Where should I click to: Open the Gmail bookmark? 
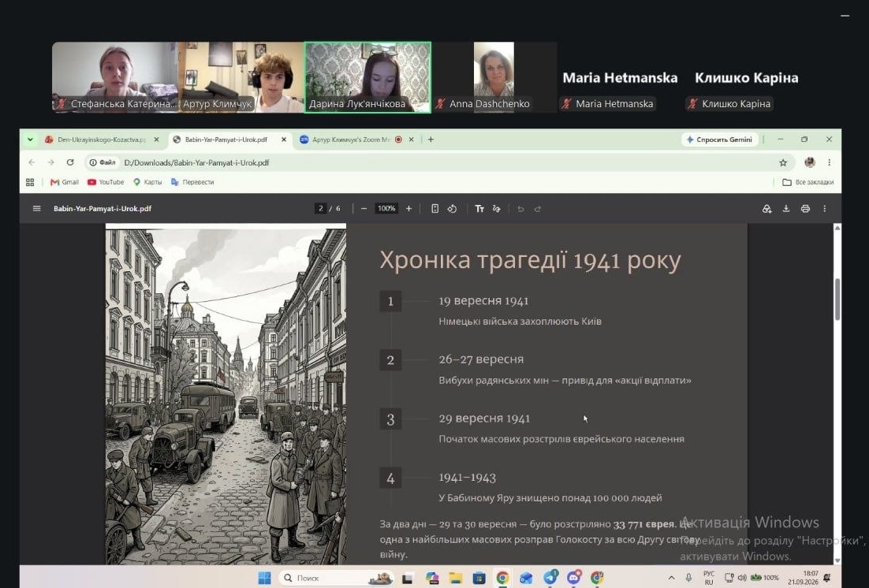pyautogui.click(x=65, y=182)
